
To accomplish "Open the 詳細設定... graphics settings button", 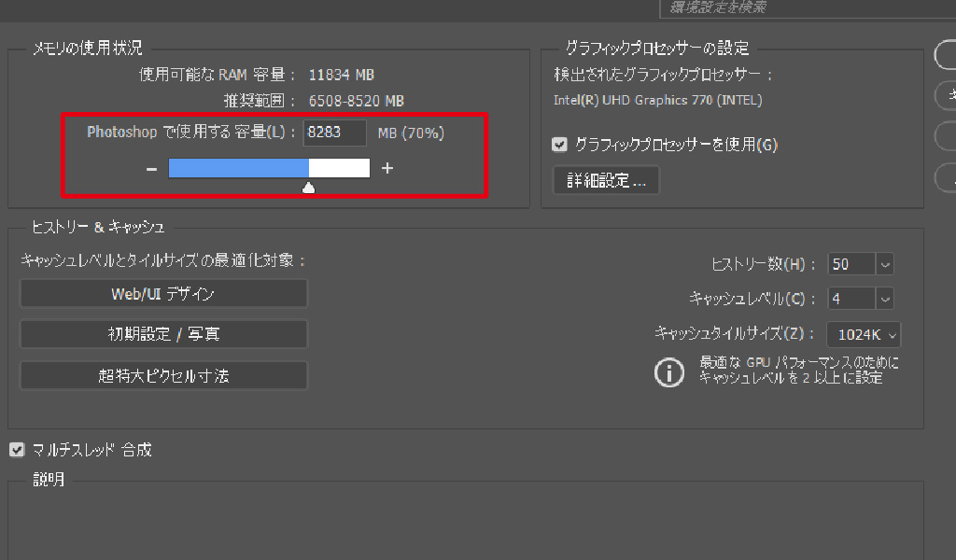I will coord(606,181).
